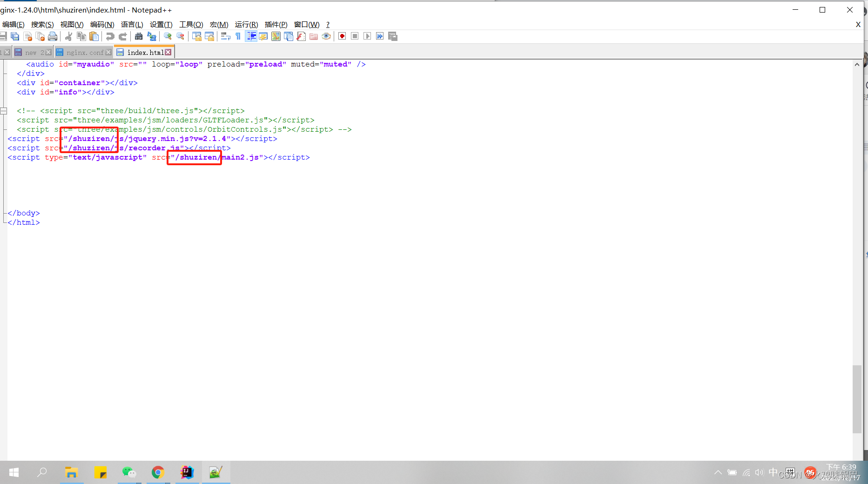
Task: Close the new 2 tab
Action: [x=48, y=53]
